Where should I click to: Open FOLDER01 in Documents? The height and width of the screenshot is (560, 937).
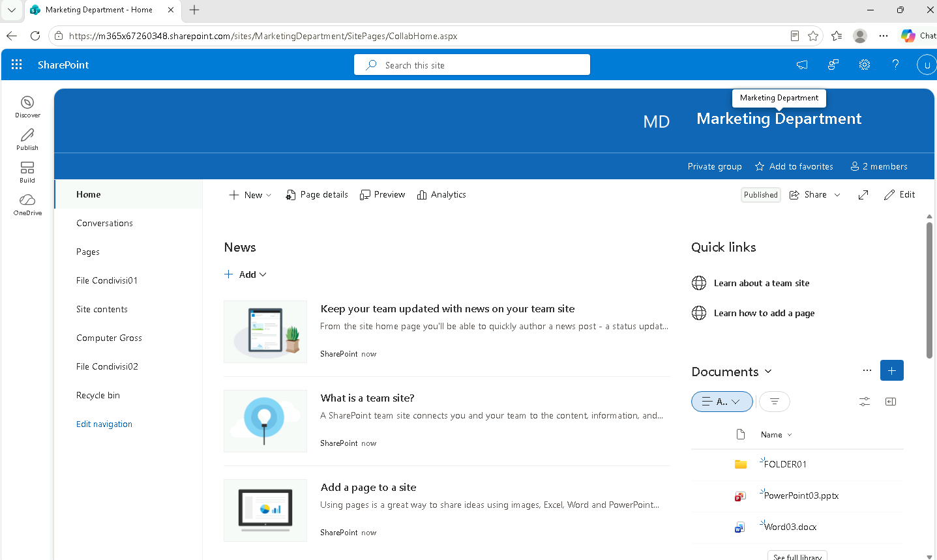pyautogui.click(x=785, y=464)
